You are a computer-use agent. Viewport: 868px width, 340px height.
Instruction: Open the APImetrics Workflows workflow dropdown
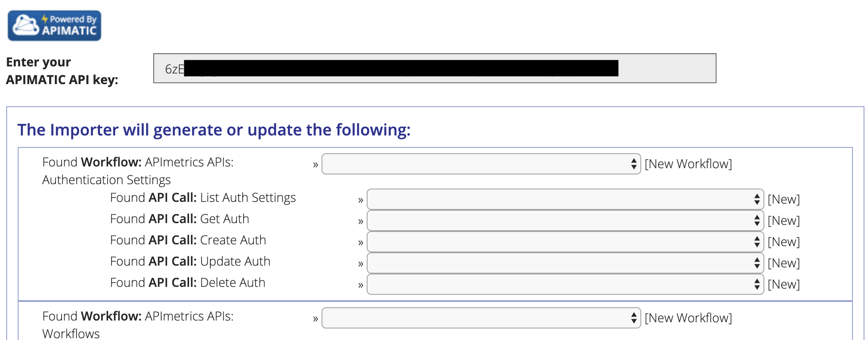481,318
